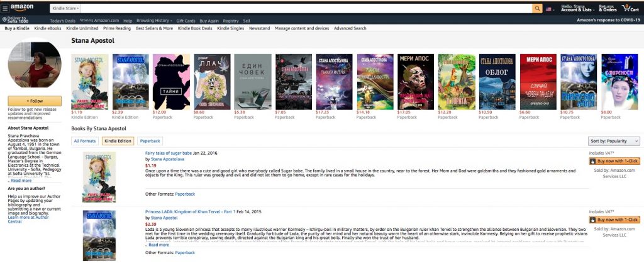Open Buy Again page
The height and width of the screenshot is (263, 644).
(x=209, y=21)
